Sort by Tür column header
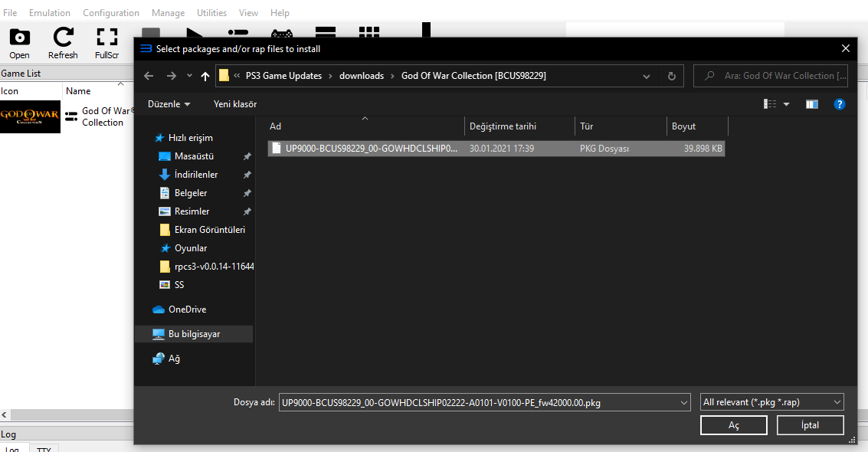Screen dimensions: 868x452 621,126
